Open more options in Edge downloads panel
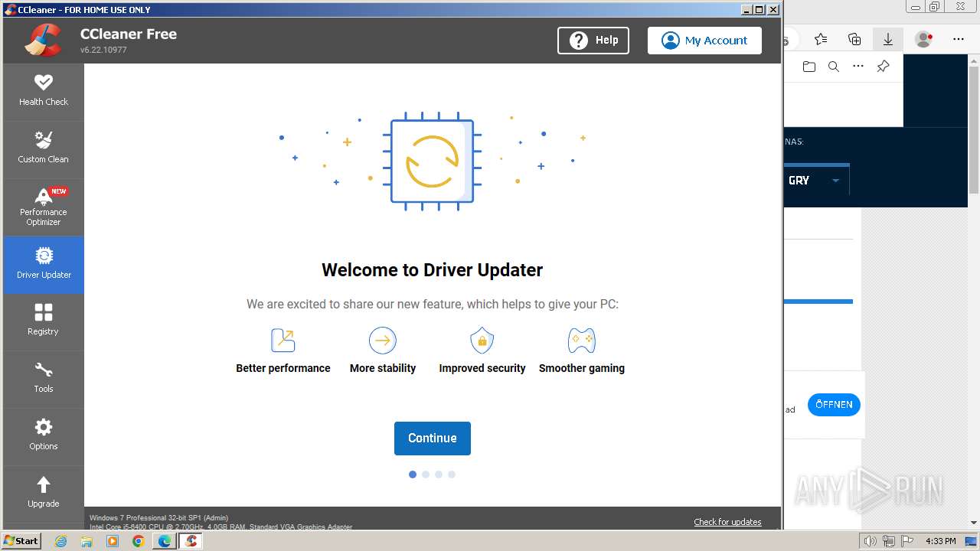This screenshot has height=551, width=980. 858,67
